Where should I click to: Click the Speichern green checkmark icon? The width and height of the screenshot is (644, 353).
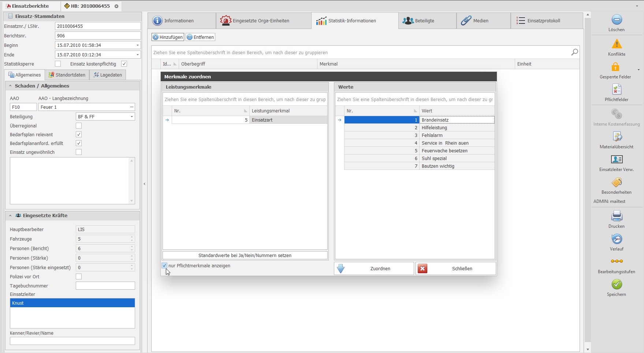coord(617,285)
